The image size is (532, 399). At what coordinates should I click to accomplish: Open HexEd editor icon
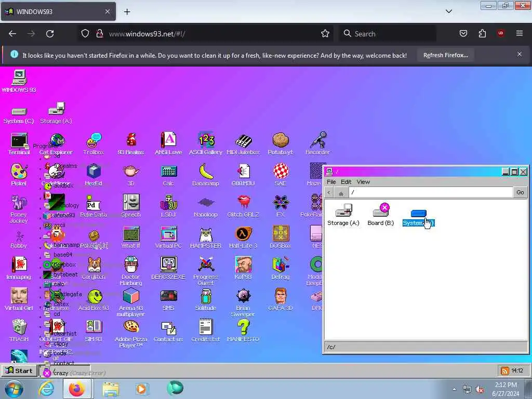click(94, 175)
